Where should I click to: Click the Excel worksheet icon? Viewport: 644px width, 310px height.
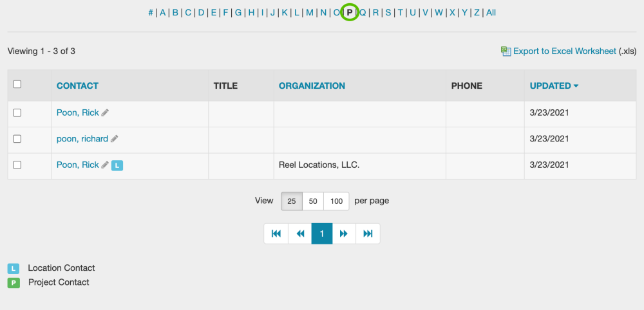pyautogui.click(x=506, y=51)
